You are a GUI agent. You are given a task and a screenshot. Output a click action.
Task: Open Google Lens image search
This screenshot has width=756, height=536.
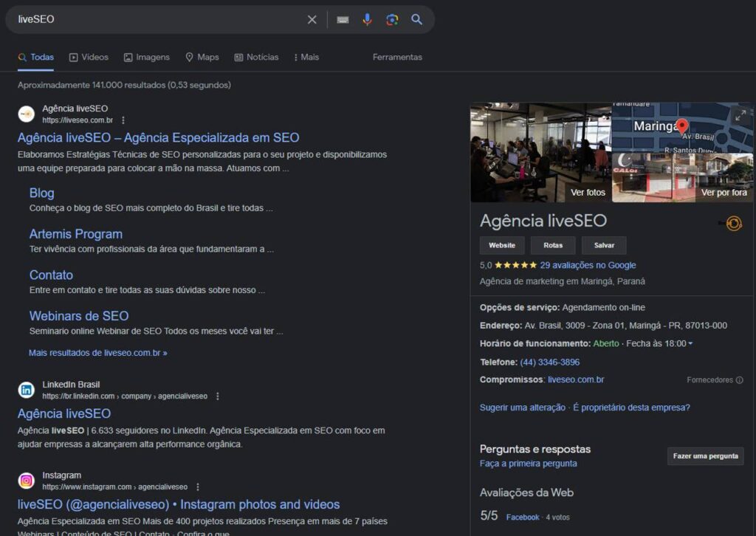tap(392, 20)
